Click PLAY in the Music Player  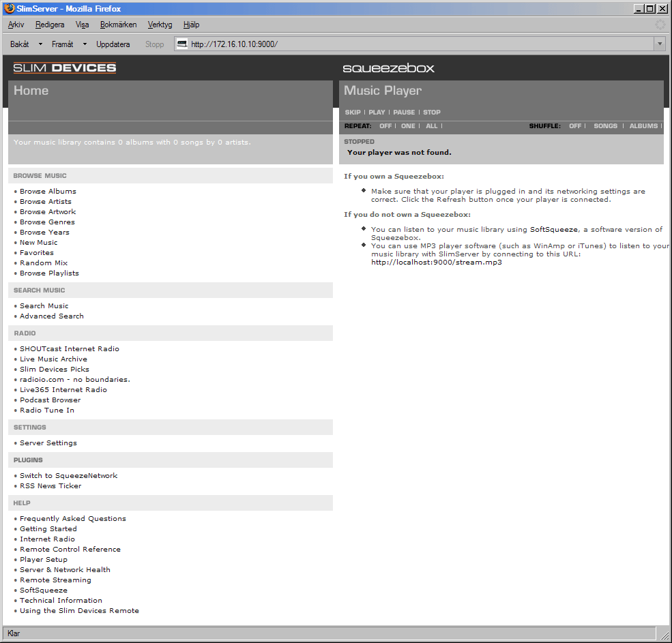(x=377, y=113)
